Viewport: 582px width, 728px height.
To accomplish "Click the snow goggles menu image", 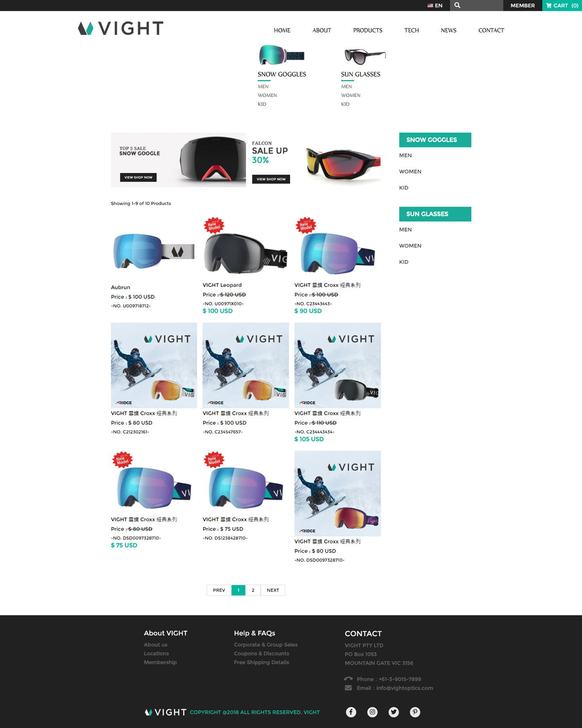I will click(x=282, y=55).
